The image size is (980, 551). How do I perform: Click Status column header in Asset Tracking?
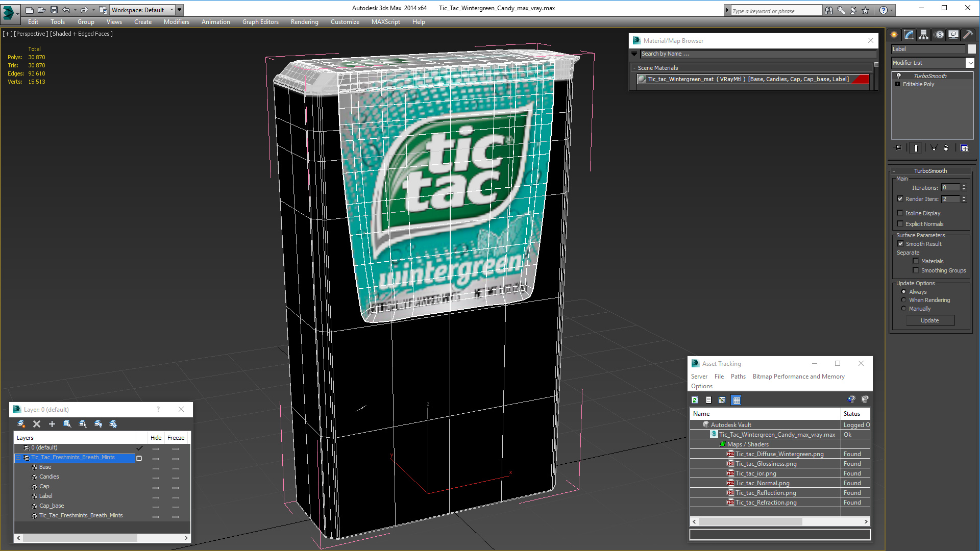pyautogui.click(x=855, y=414)
